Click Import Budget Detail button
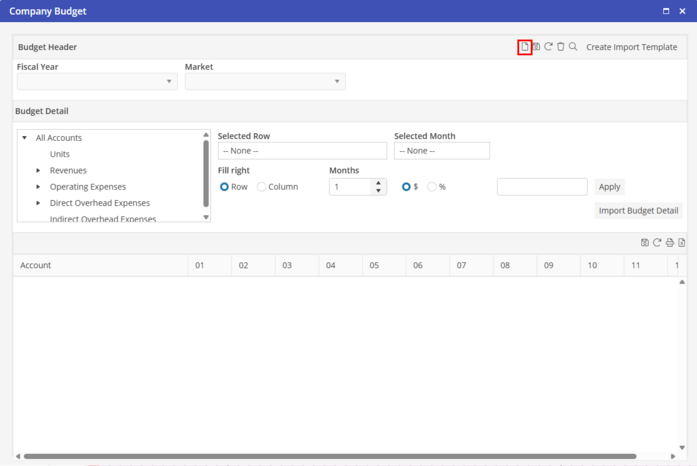The width and height of the screenshot is (697, 466). point(638,211)
